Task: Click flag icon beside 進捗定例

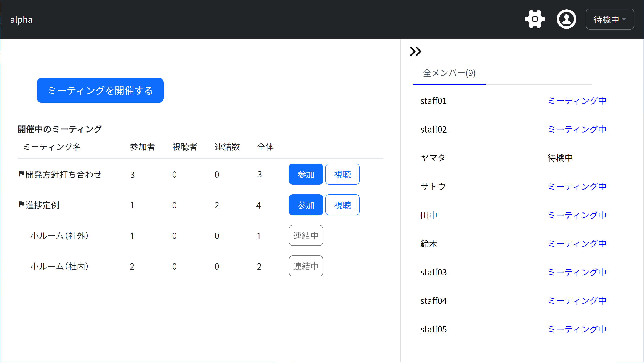Action: [21, 204]
